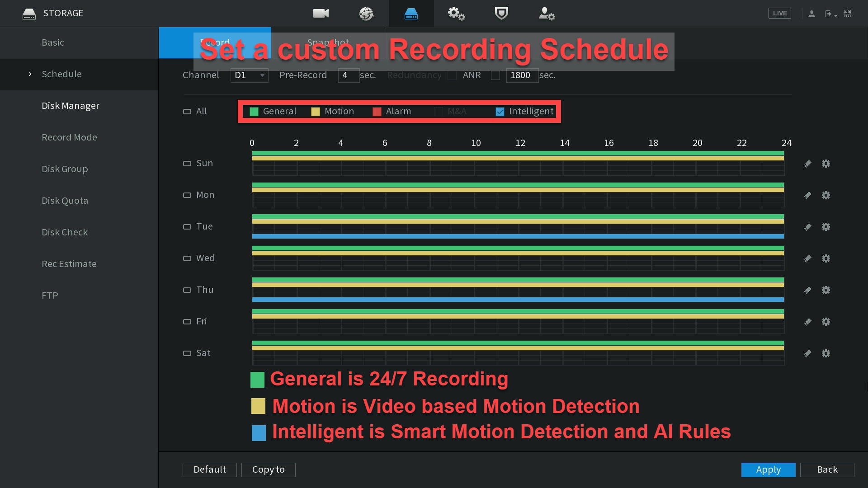Click the Pre-Record seconds input field
Viewport: 868px width, 488px height.
[348, 75]
